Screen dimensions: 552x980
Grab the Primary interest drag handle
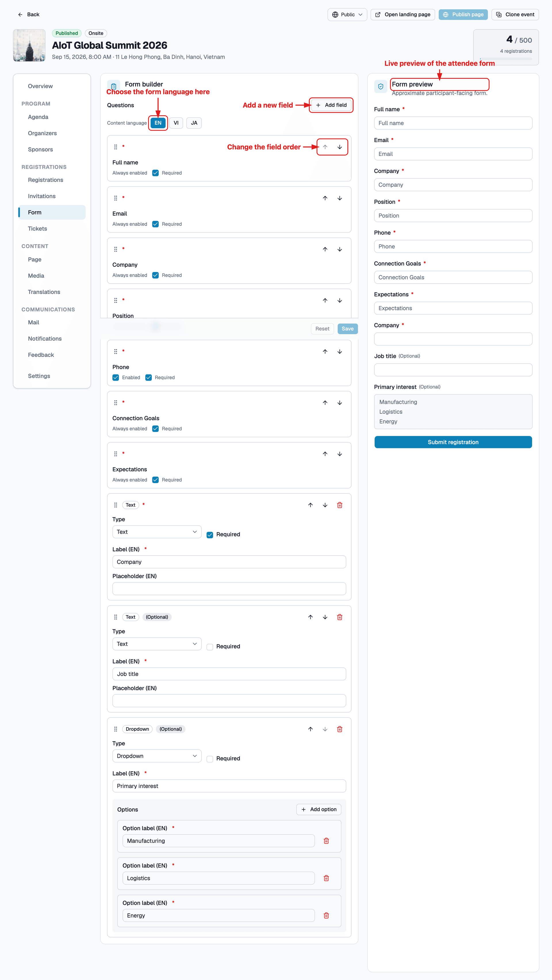[x=116, y=729]
